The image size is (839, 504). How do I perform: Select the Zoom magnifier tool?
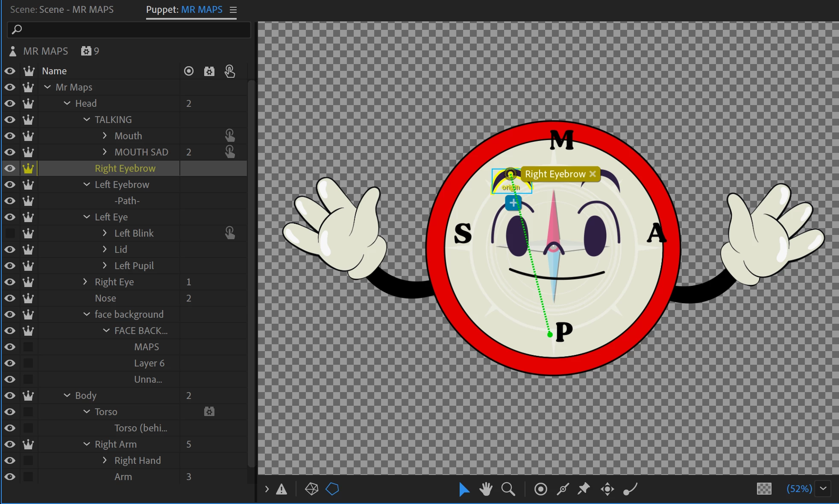tap(508, 489)
